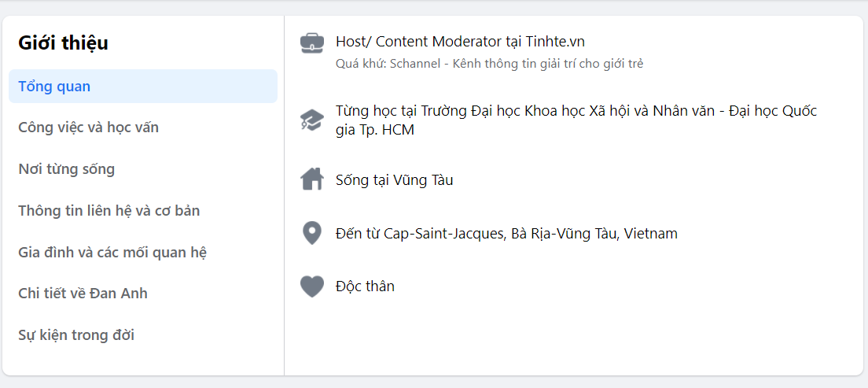Click the Bà Rịa-Vũng Tàu, Vietnam text

tap(594, 234)
